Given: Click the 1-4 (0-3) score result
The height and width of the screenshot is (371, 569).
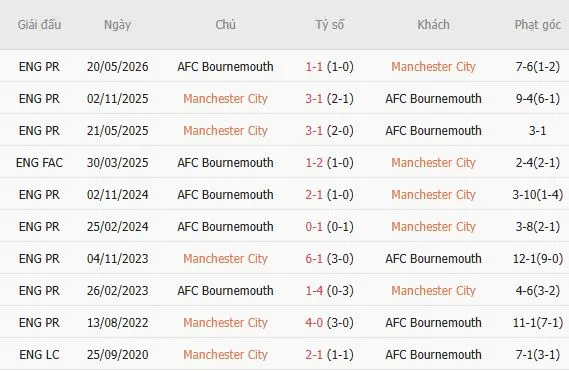Looking at the screenshot, I should pyautogui.click(x=329, y=290).
